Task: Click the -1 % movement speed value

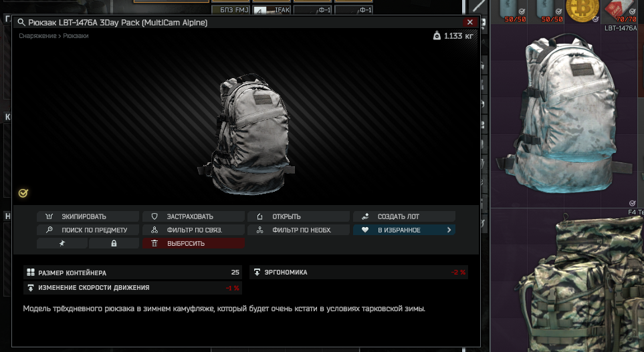Action: pos(233,288)
